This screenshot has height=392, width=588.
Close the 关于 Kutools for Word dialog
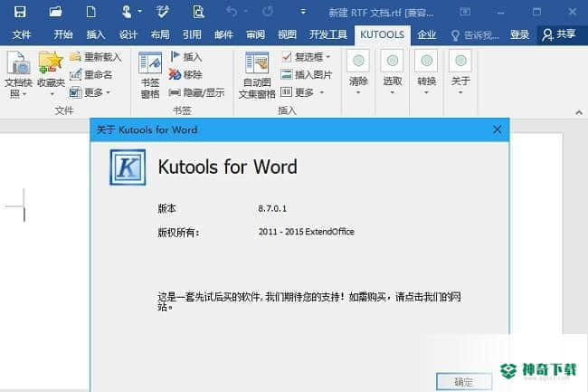[498, 129]
